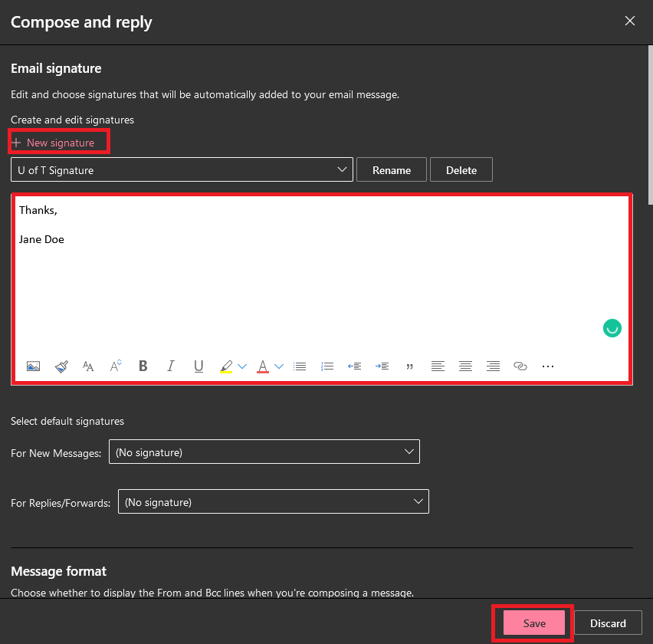Open the U of T Signature dropdown

coord(182,170)
